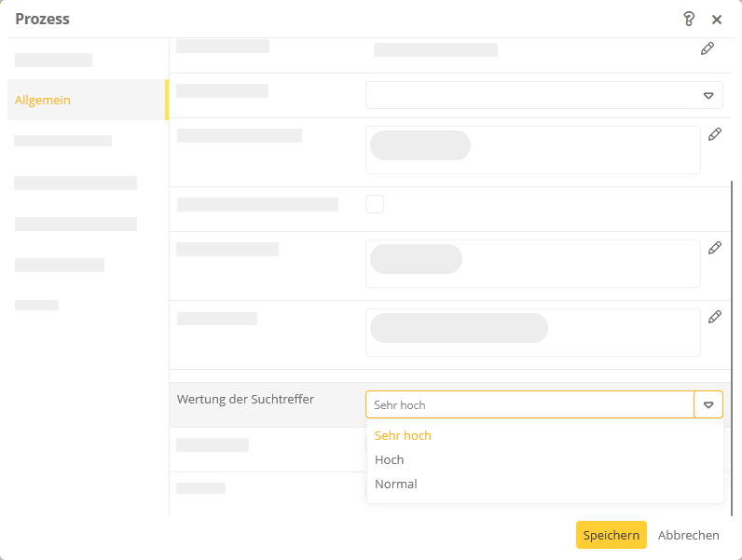The width and height of the screenshot is (742, 560).
Task: Click the vertical scrollbar on right edge
Action: [732, 348]
